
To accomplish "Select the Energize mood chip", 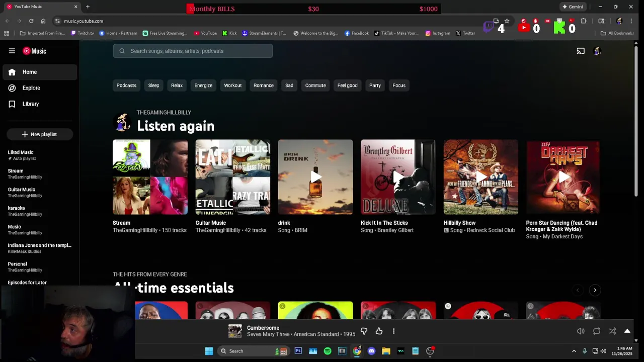I will [203, 85].
